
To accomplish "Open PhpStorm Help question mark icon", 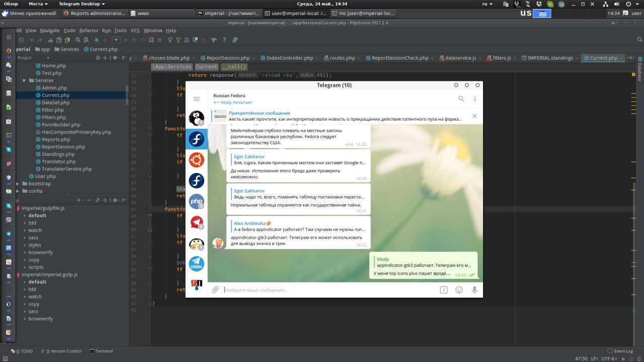I will 224,40.
